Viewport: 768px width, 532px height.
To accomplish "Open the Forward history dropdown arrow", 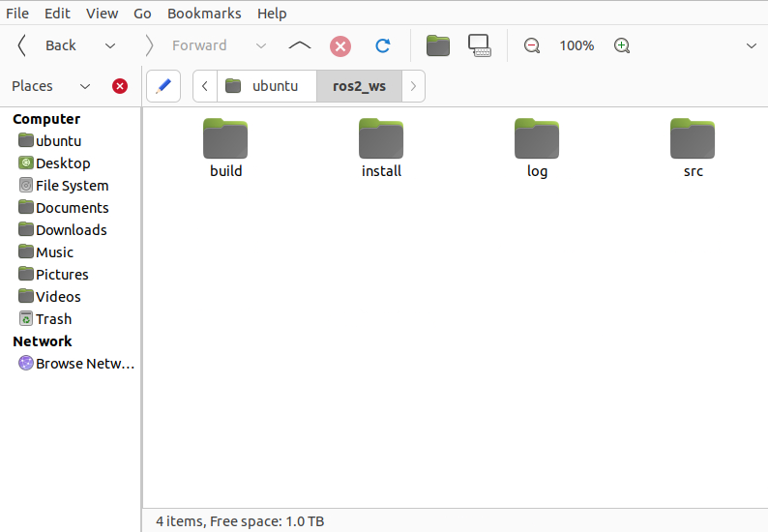I will tap(260, 45).
